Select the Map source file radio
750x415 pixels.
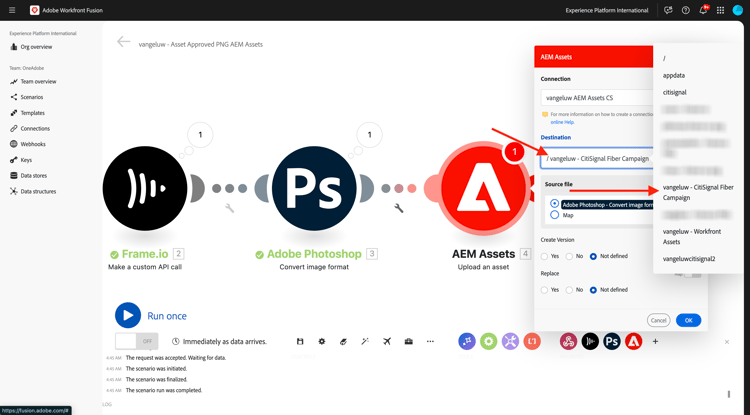point(554,215)
